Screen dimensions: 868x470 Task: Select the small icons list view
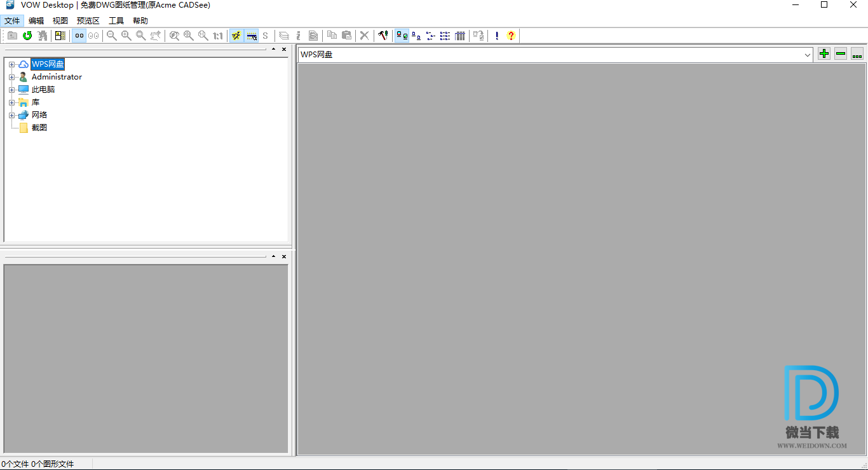[x=431, y=36]
